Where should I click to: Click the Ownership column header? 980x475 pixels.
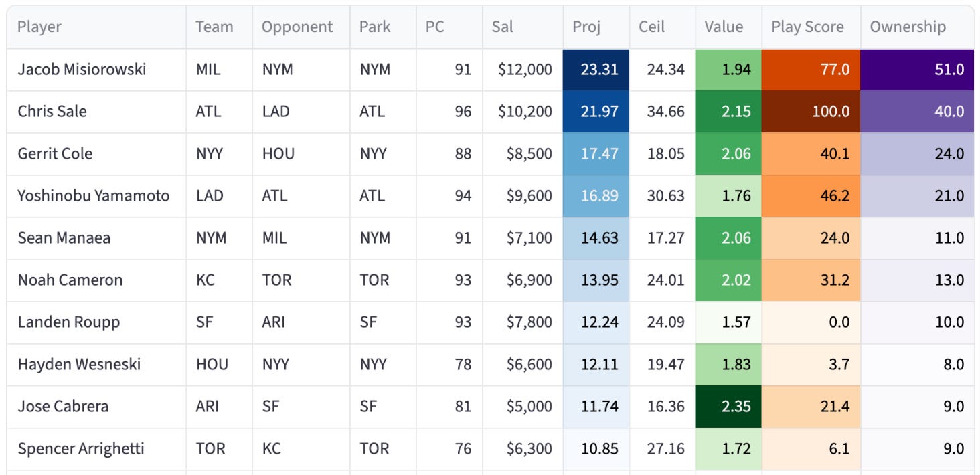(x=917, y=27)
